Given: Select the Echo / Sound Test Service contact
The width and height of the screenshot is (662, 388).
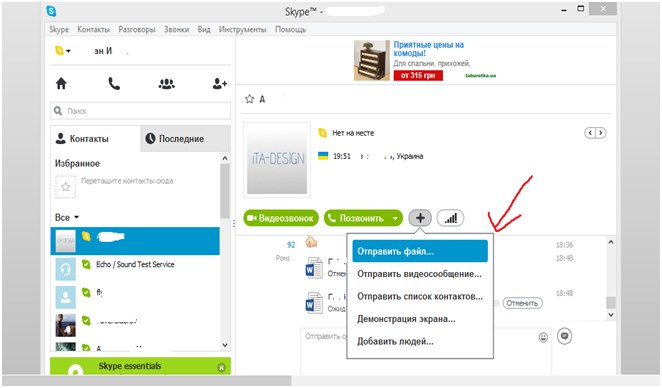Looking at the screenshot, I should click(x=135, y=269).
